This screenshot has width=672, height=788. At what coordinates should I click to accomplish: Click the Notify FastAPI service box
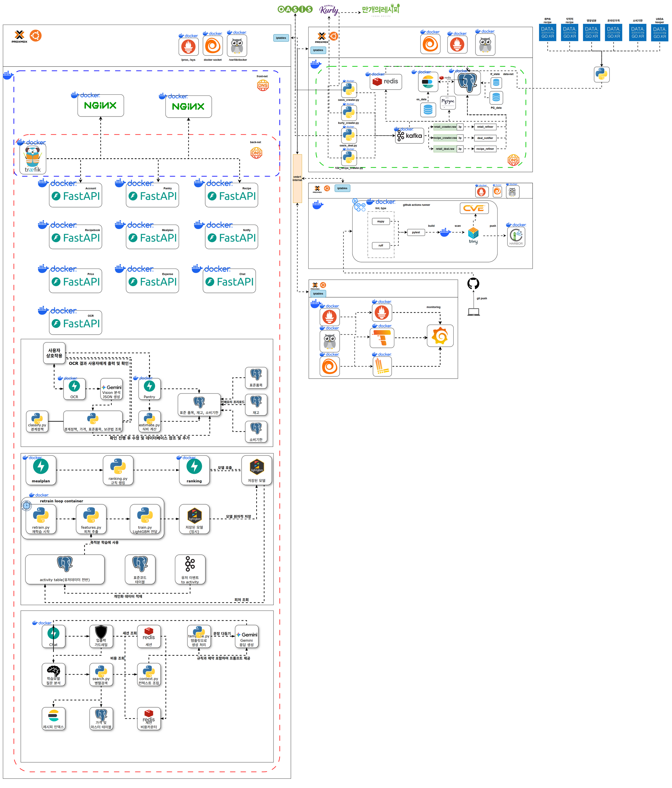[x=232, y=237]
